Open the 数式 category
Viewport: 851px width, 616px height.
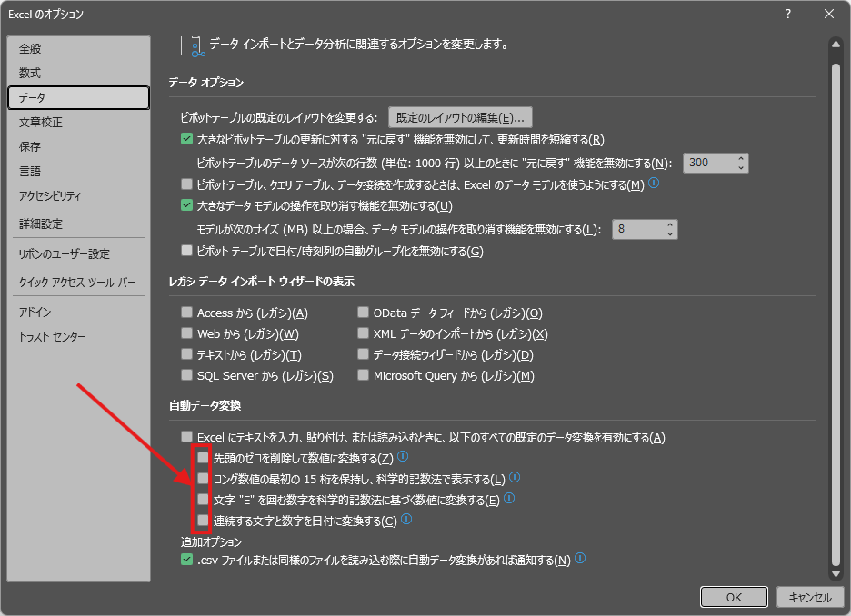pyautogui.click(x=79, y=73)
